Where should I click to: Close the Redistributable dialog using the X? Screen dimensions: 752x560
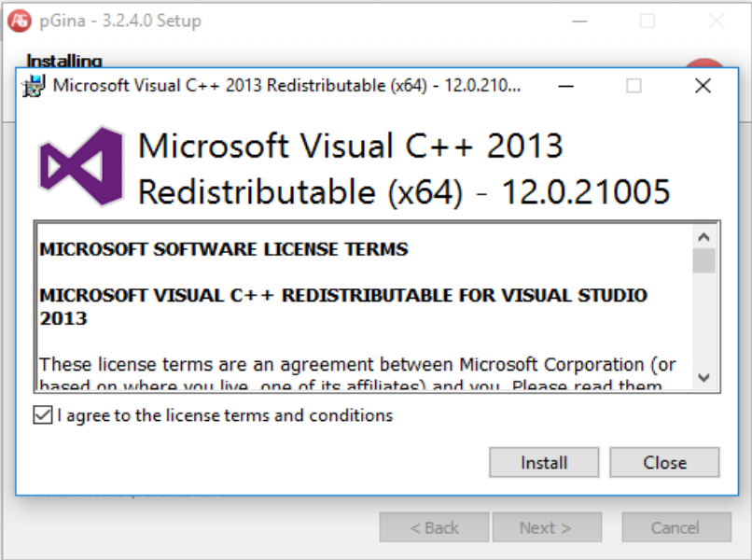[x=703, y=86]
